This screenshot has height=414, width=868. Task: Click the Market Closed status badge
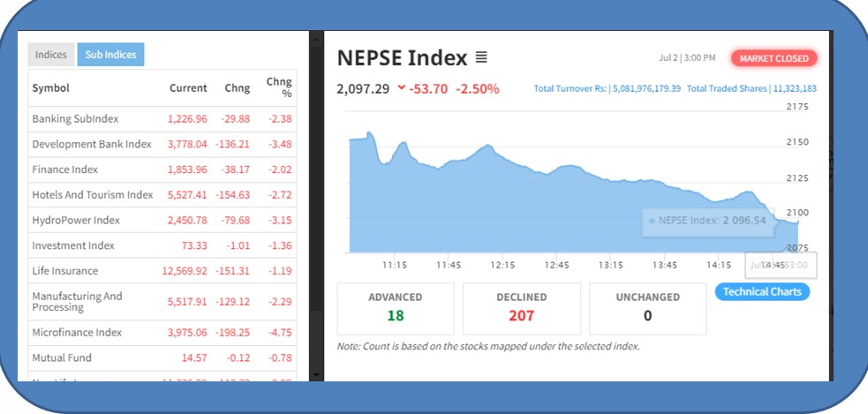coord(774,59)
